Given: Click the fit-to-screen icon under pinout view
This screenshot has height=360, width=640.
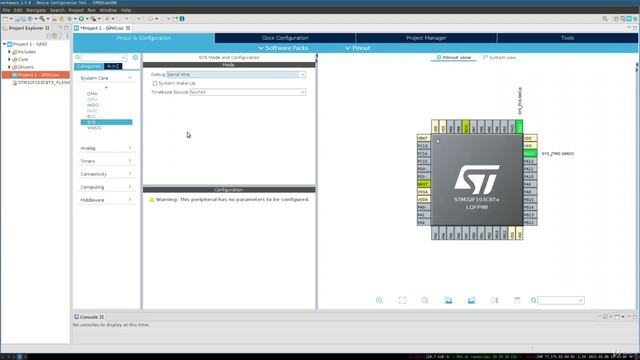Looking at the screenshot, I should coord(402,300).
